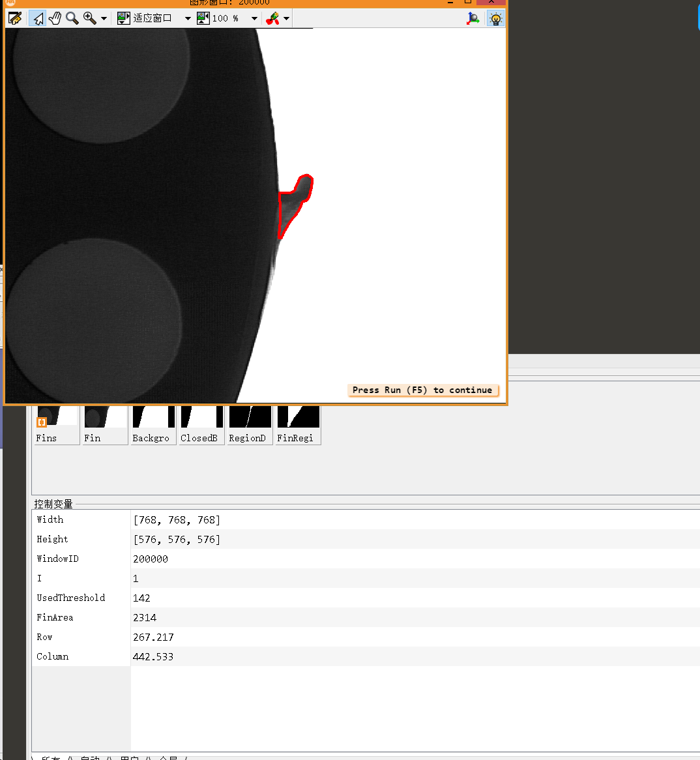The height and width of the screenshot is (760, 700).
Task: Select the magnifier zoom tool
Action: (x=72, y=18)
